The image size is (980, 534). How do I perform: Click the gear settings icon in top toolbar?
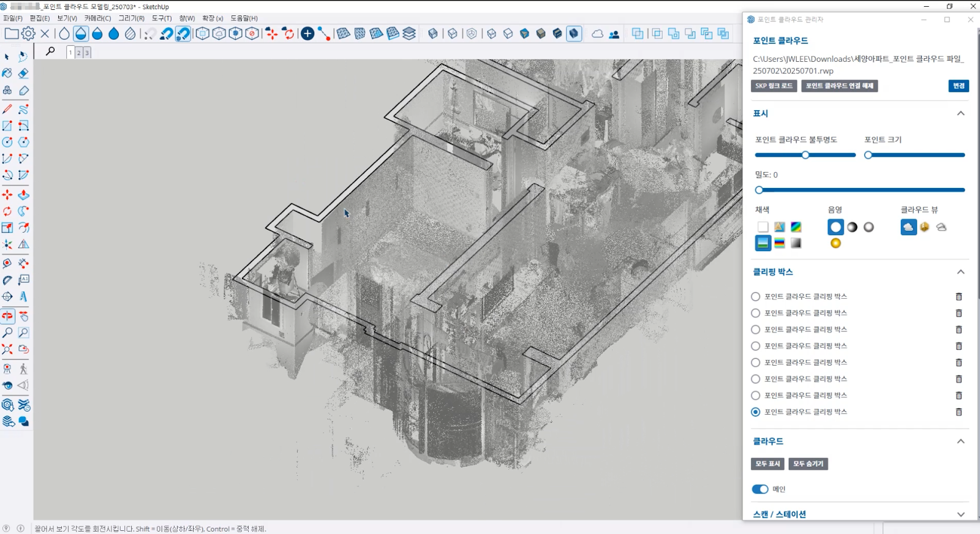pos(28,34)
